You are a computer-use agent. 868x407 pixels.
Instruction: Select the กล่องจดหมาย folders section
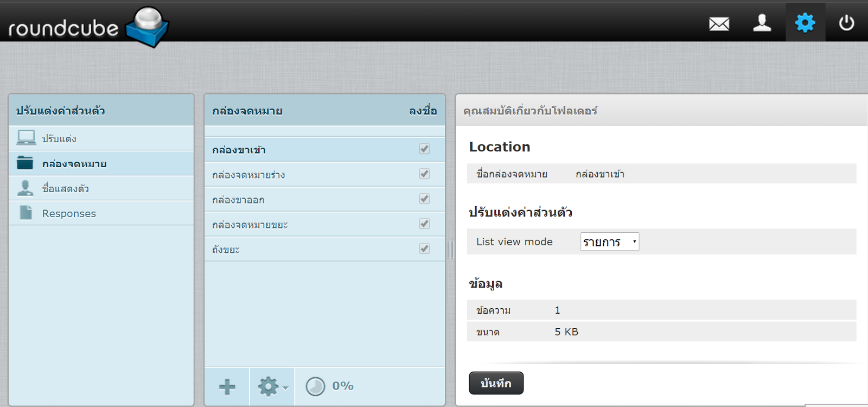(x=74, y=163)
